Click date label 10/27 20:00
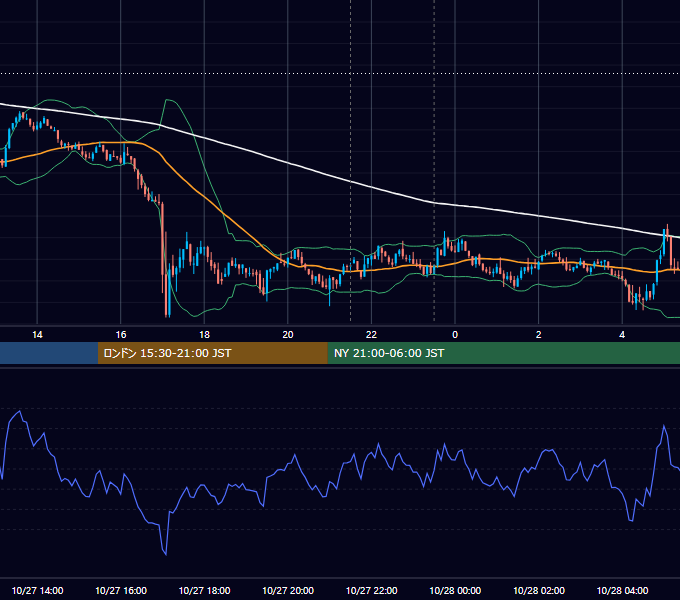Image resolution: width=680 pixels, height=600 pixels. 288,590
